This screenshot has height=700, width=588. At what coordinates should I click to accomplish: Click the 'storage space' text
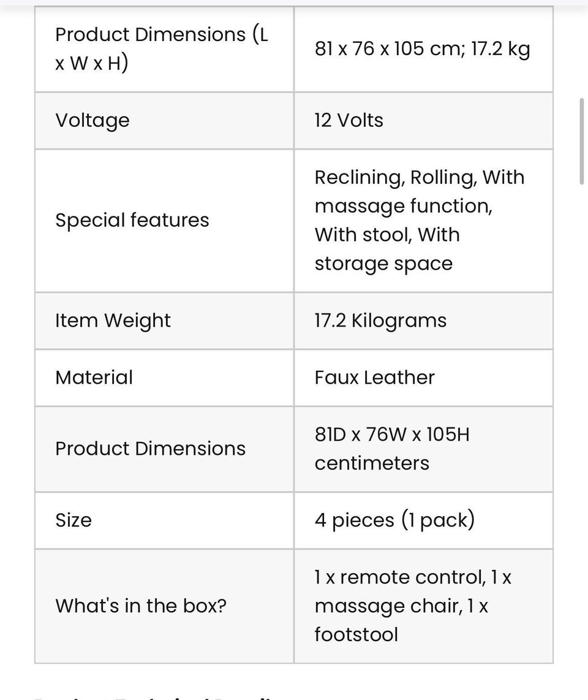383,264
